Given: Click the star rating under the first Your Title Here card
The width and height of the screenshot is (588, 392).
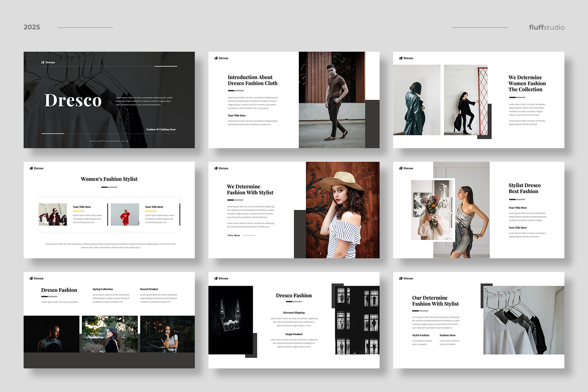Looking at the screenshot, I should click(78, 211).
